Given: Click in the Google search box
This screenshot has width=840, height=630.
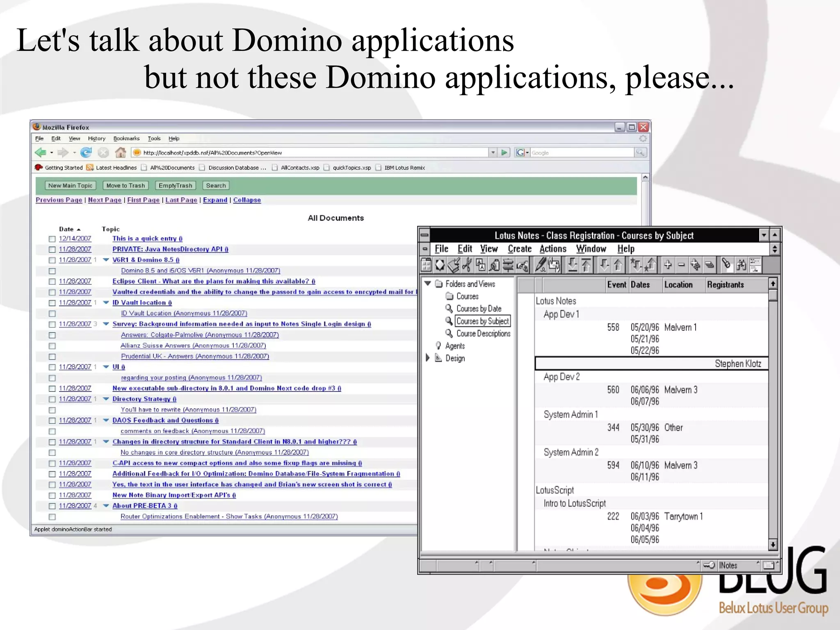Looking at the screenshot, I should click(x=582, y=153).
